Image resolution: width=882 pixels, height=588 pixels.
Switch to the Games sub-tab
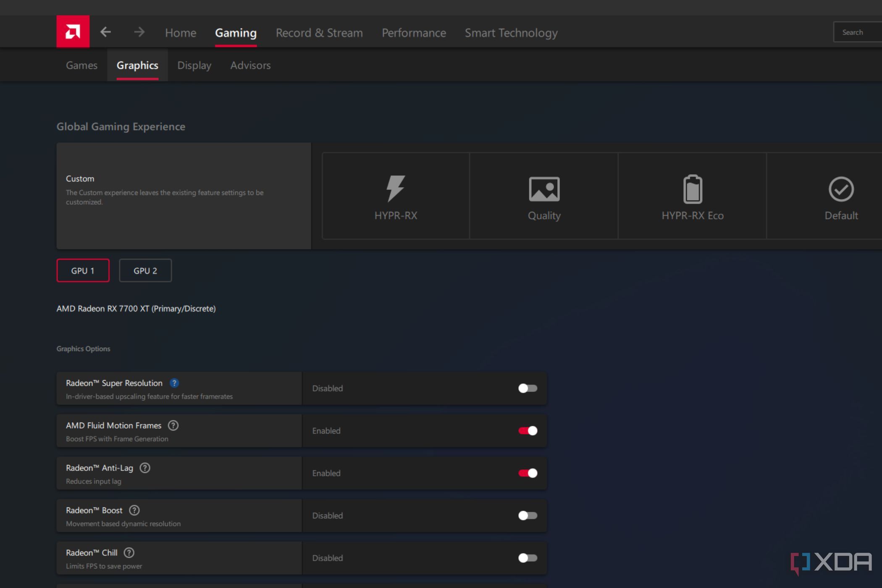[x=81, y=66]
